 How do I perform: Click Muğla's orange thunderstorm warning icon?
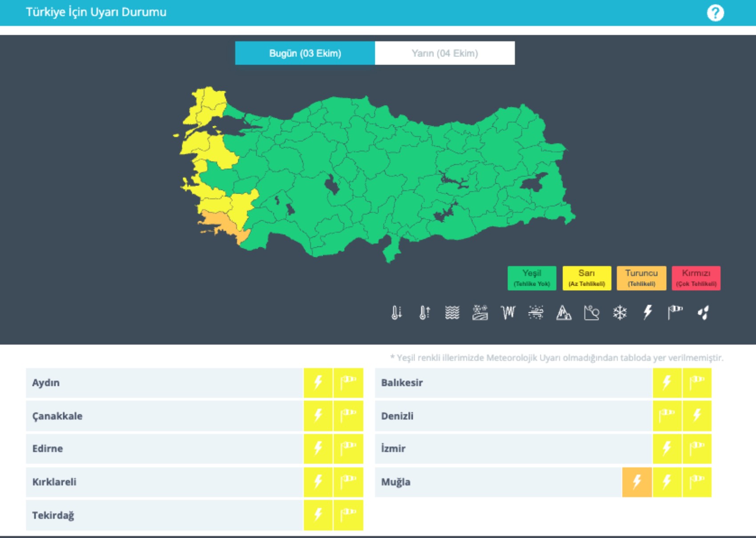point(637,482)
